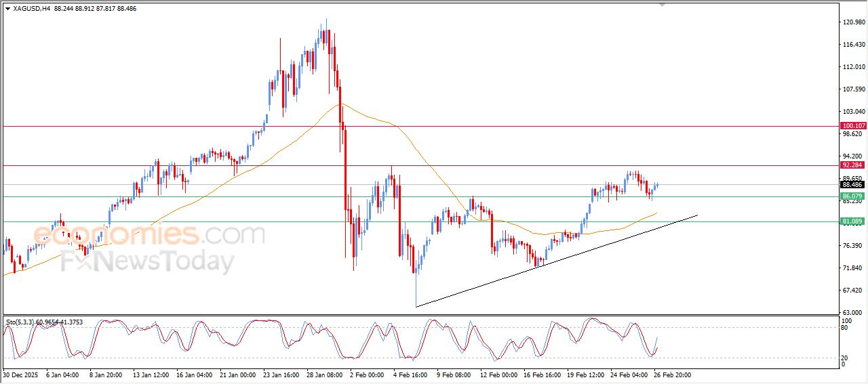This screenshot has width=868, height=384.
Task: Click the stochastic scale value 20
Action: 845,358
